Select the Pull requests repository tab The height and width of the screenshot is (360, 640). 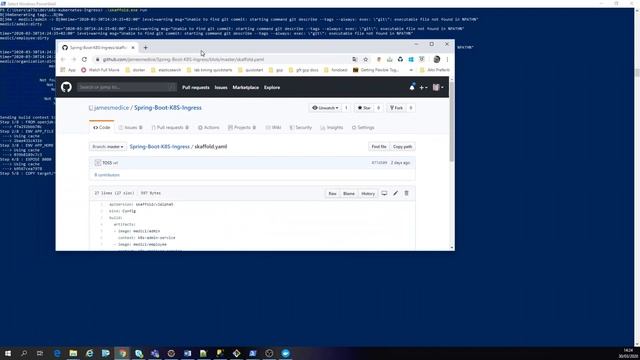(170, 127)
